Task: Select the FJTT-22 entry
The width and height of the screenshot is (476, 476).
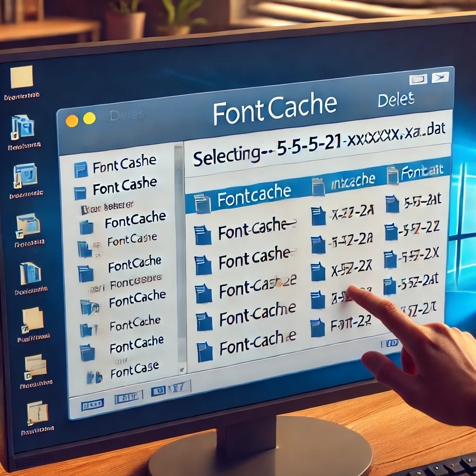Action: (350, 324)
